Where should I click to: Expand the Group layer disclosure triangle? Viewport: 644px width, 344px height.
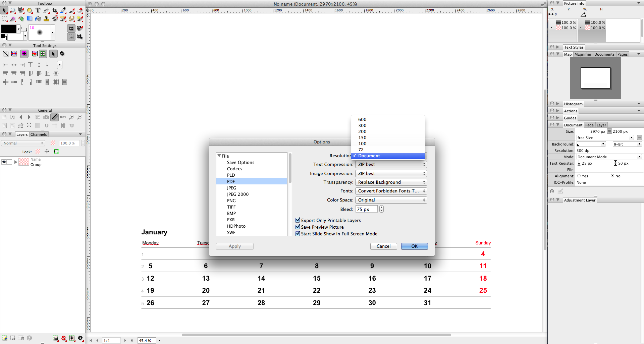point(15,162)
